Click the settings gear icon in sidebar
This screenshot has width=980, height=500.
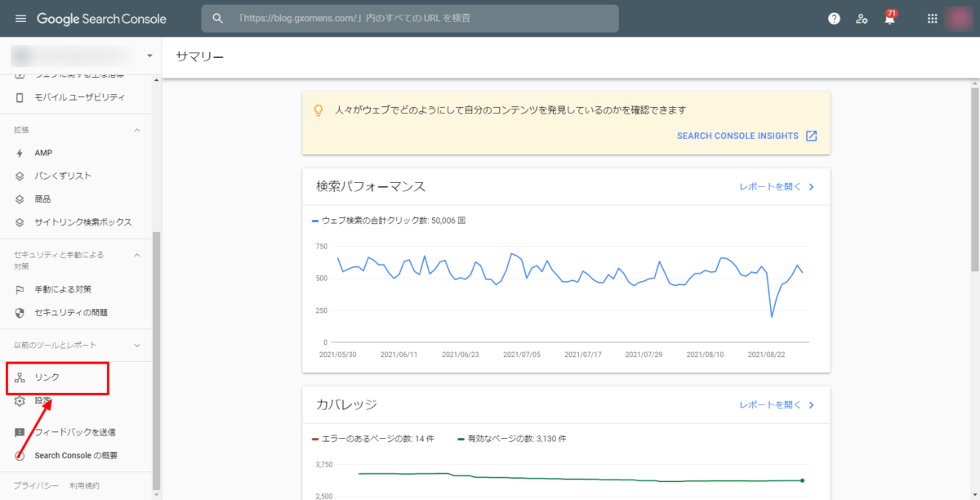(x=20, y=401)
